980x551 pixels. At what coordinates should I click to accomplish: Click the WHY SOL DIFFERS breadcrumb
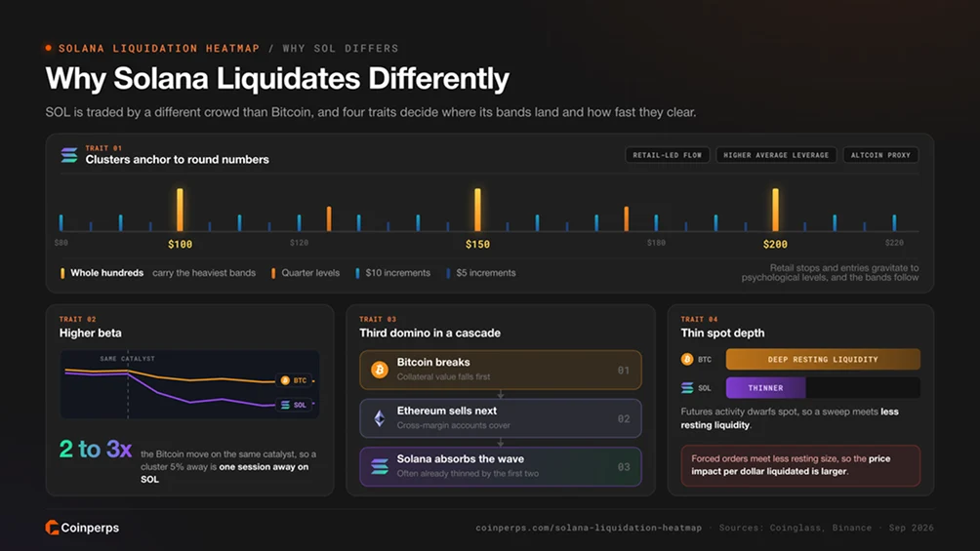coord(341,48)
